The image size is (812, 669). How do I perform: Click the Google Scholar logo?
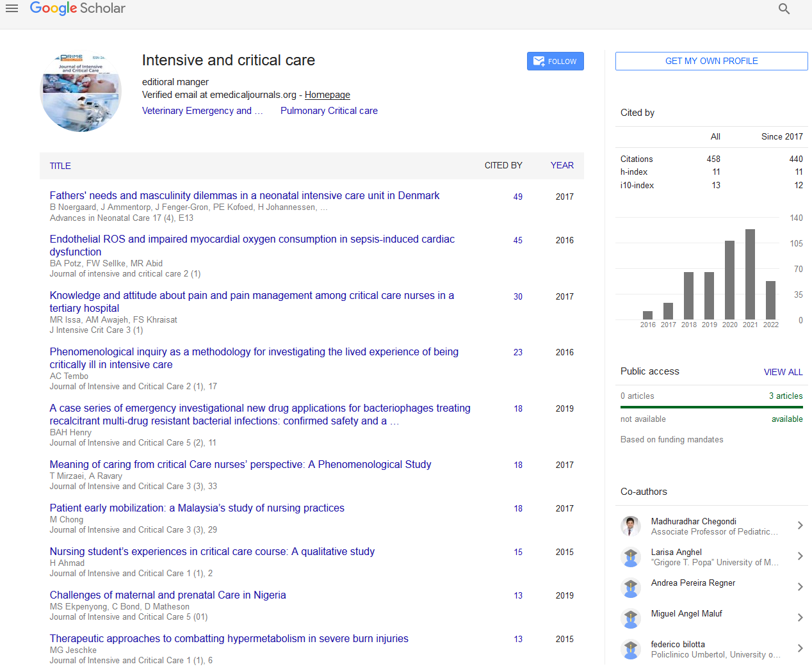pos(77,8)
